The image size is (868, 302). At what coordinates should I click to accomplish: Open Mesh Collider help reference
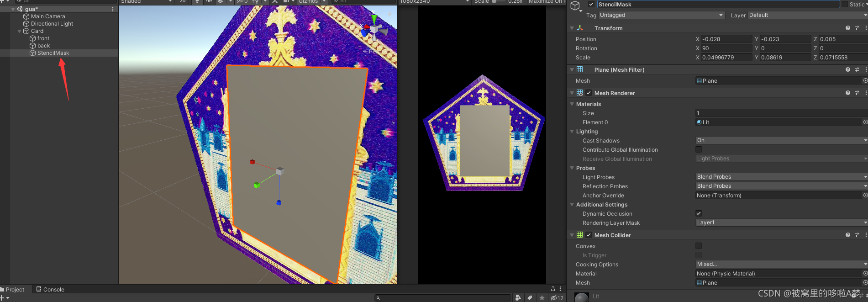click(x=848, y=235)
